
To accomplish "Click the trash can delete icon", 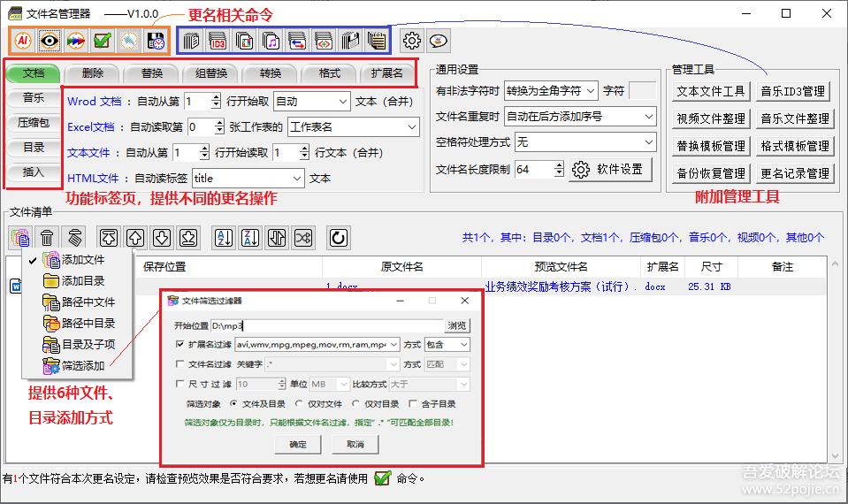I will click(x=47, y=237).
